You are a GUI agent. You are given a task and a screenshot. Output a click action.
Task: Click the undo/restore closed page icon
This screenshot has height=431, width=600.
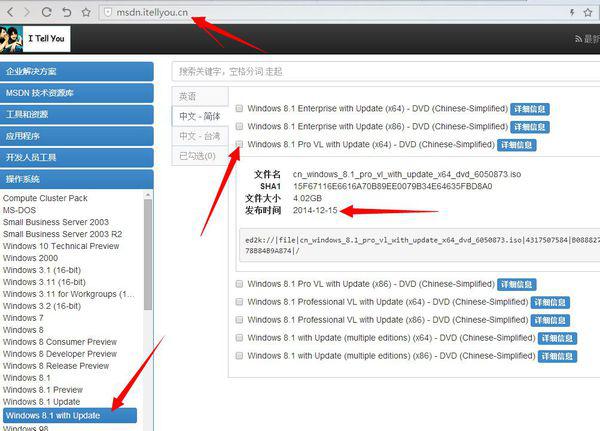pos(67,12)
